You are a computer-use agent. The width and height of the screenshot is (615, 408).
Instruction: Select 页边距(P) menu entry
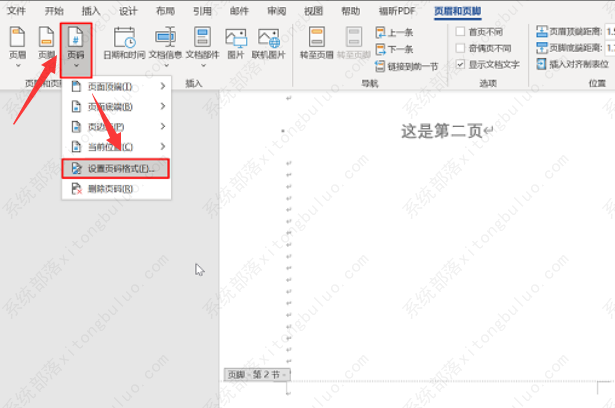(x=116, y=127)
